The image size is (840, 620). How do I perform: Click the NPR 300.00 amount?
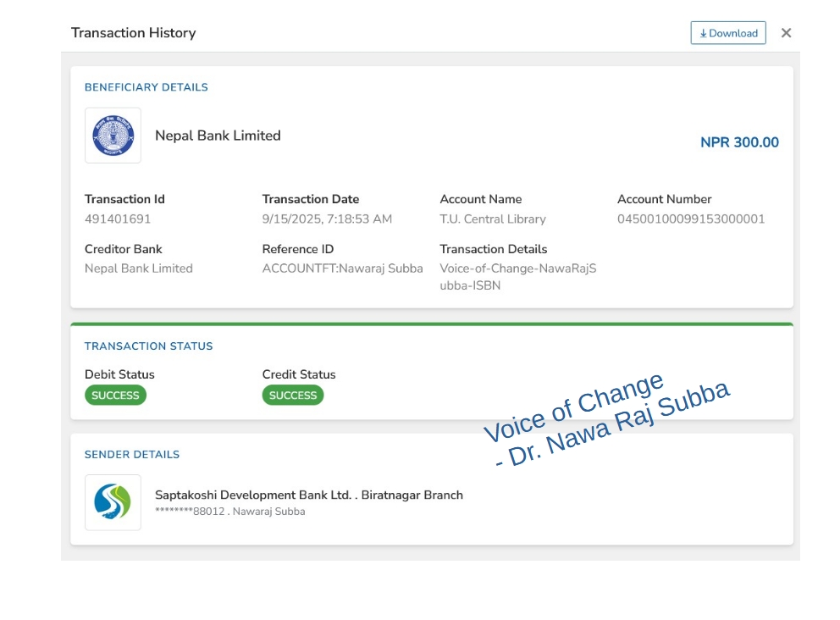(x=739, y=142)
